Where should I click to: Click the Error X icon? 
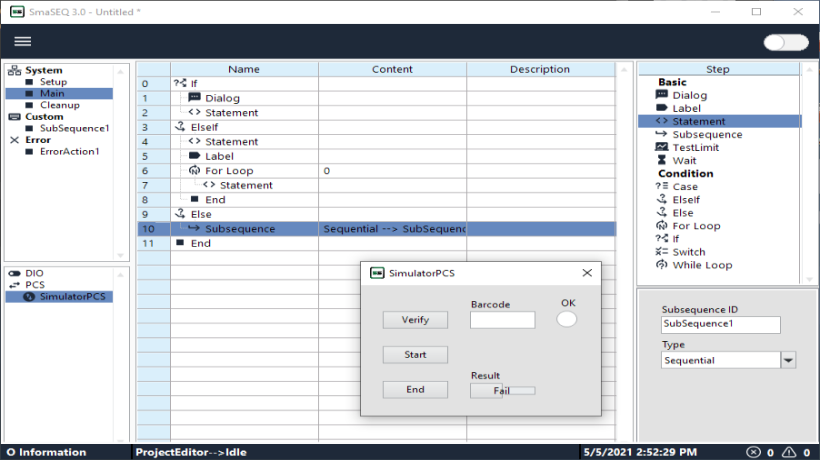(x=15, y=140)
